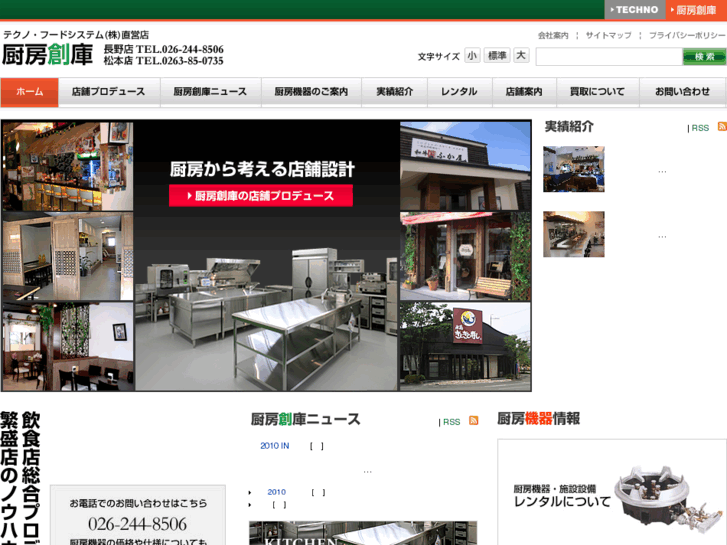727x545 pixels.
Task: Focus the search input field
Action: 609,57
